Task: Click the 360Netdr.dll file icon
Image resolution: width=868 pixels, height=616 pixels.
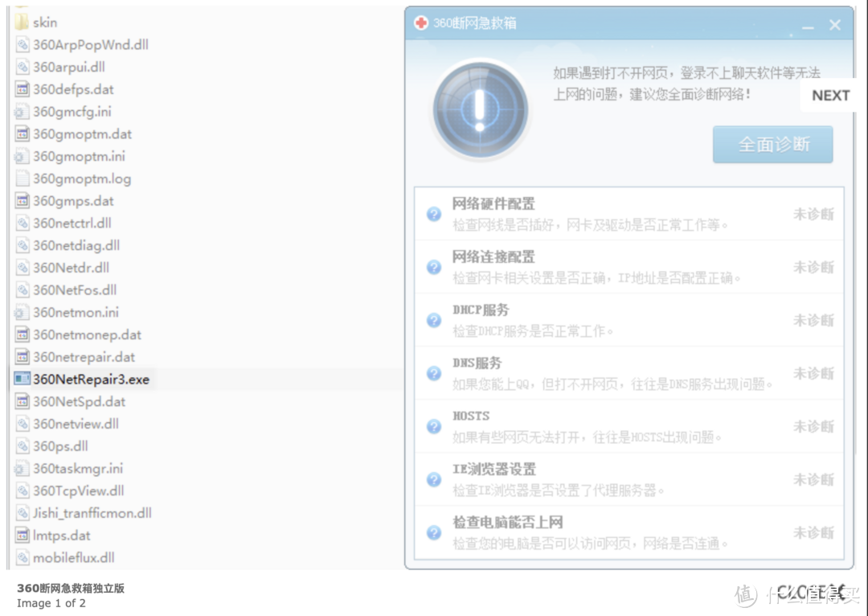Action: coord(23,268)
